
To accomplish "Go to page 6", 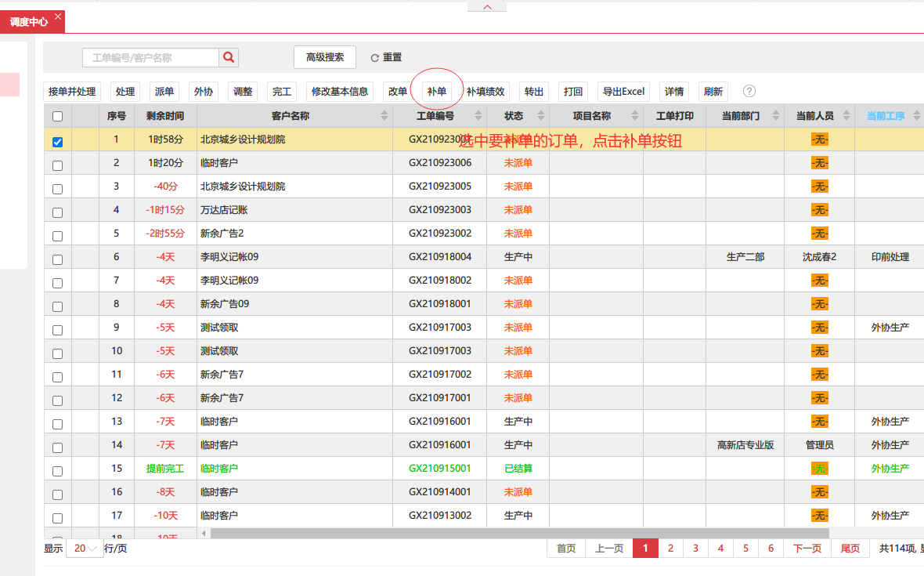I will [771, 549].
